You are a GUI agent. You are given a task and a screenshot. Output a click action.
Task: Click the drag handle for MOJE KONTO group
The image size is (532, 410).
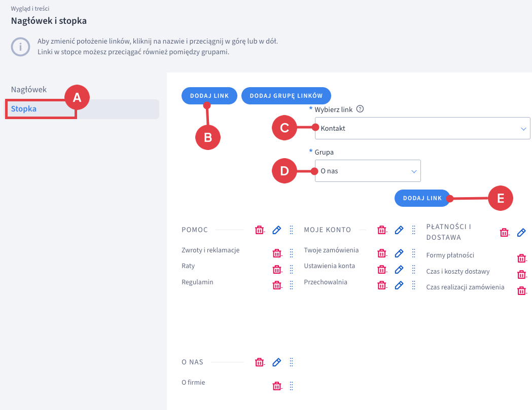tap(414, 230)
